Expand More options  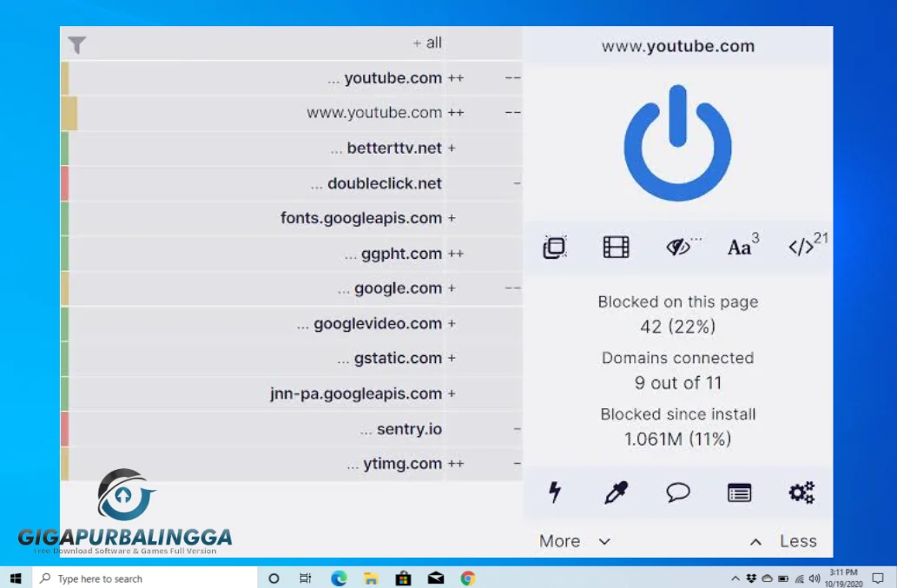coord(574,541)
